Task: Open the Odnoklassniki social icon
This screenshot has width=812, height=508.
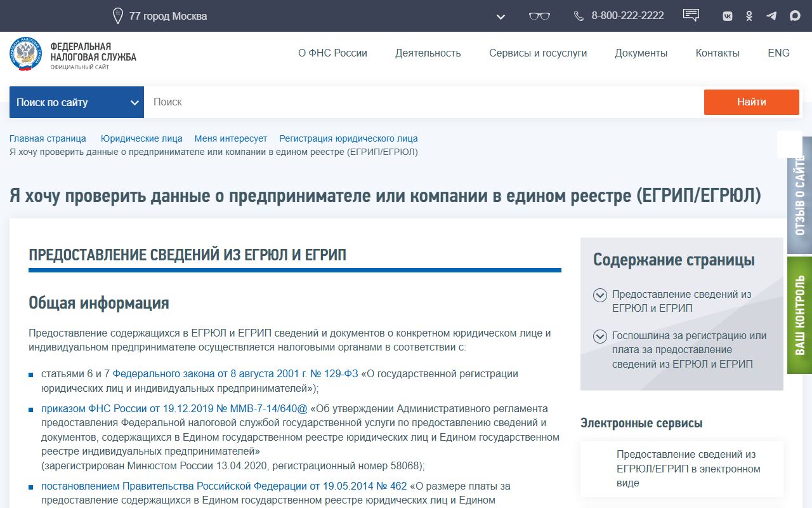Action: [x=749, y=16]
